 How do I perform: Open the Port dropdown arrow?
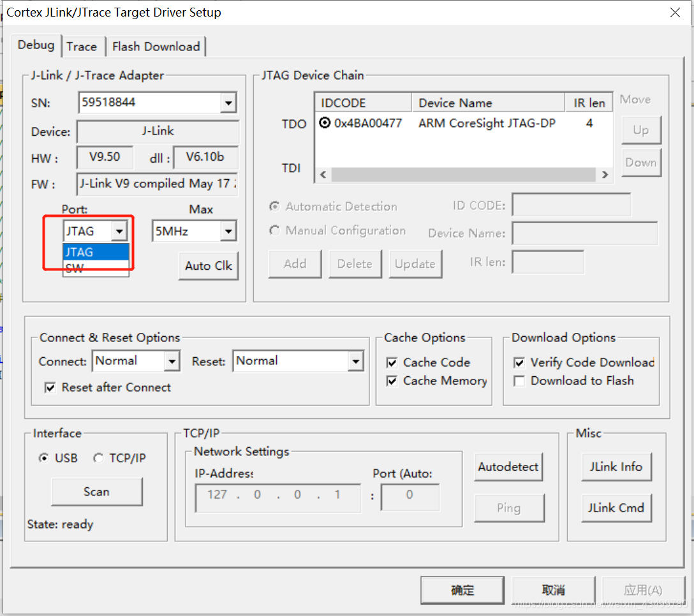(119, 231)
